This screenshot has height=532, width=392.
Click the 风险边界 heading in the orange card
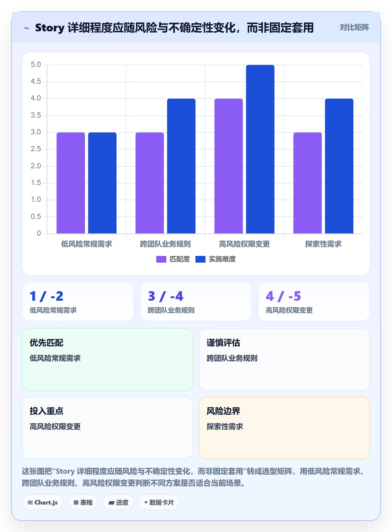pos(223,411)
